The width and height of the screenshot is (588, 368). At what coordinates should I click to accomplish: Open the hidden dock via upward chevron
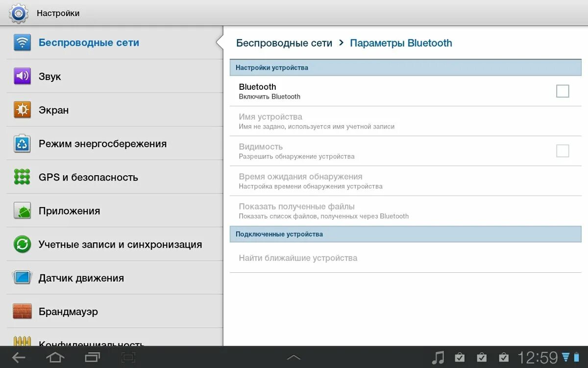[294, 358]
